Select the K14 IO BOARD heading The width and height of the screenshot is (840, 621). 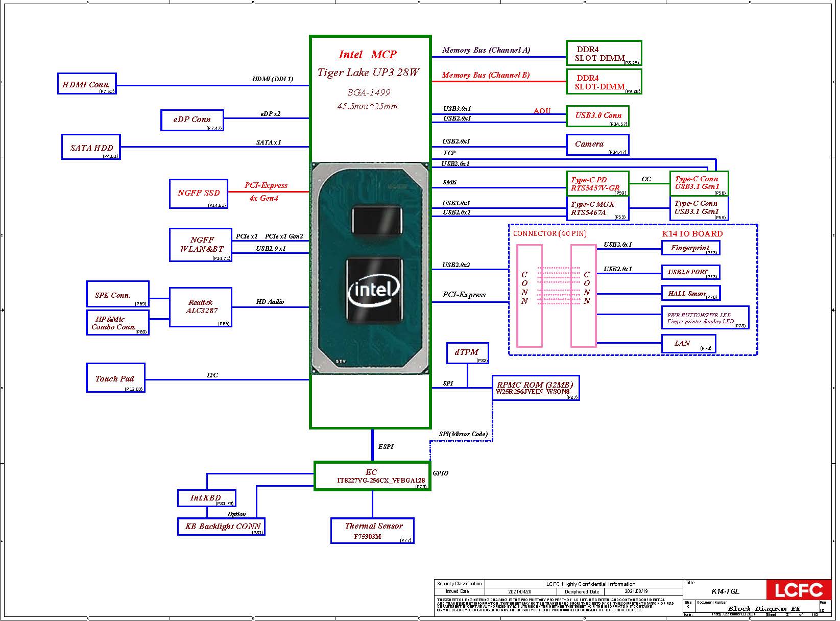pos(692,234)
